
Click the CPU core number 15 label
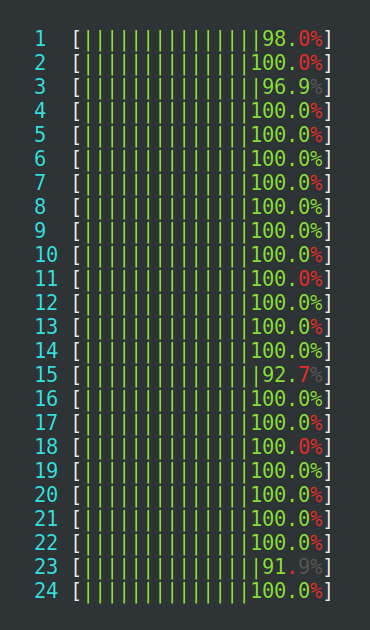tap(46, 375)
